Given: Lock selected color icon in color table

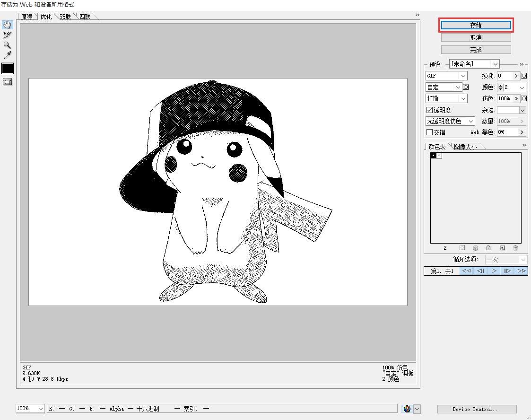Looking at the screenshot, I should 488,248.
